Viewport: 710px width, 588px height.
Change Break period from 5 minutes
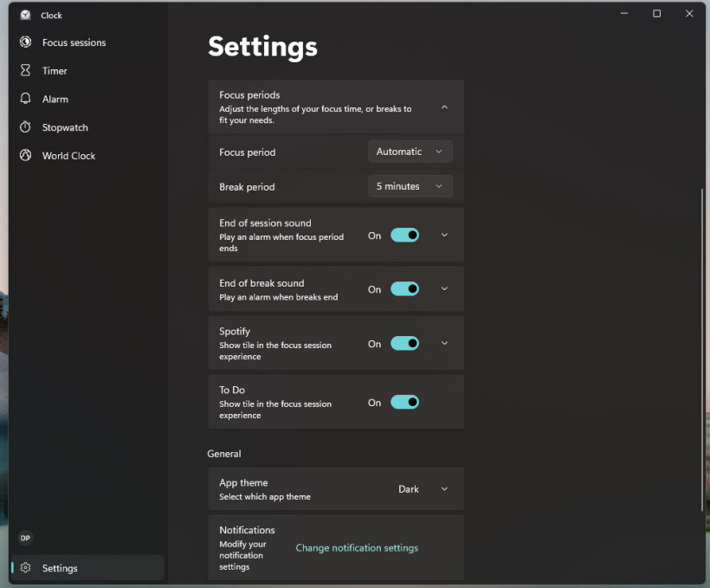410,186
